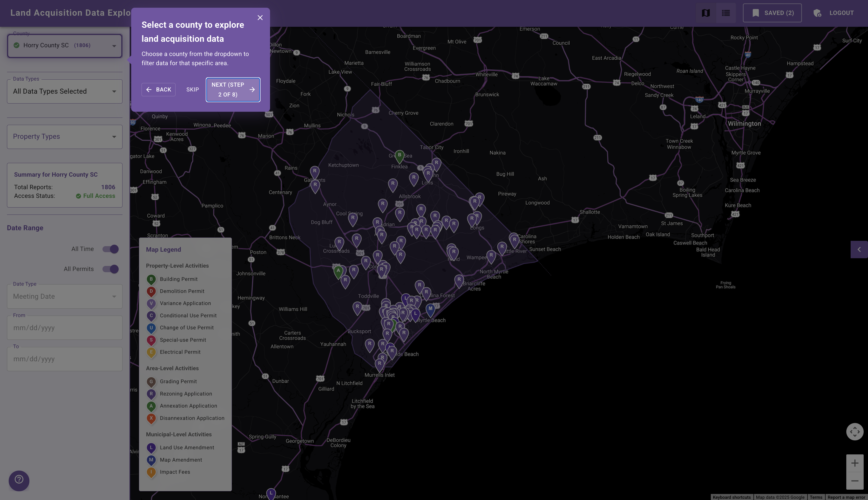This screenshot has height=500, width=868.
Task: Open the Data Types dropdown
Action: [65, 91]
